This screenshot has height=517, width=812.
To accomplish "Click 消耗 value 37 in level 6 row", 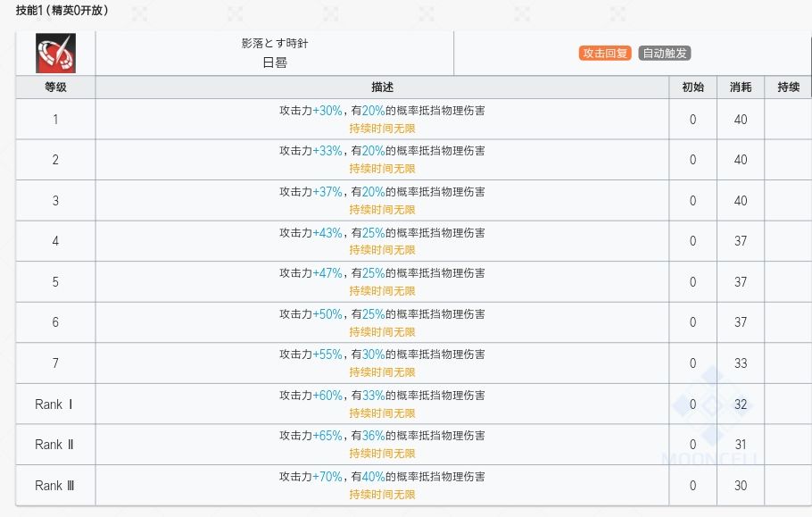I will 741,322.
